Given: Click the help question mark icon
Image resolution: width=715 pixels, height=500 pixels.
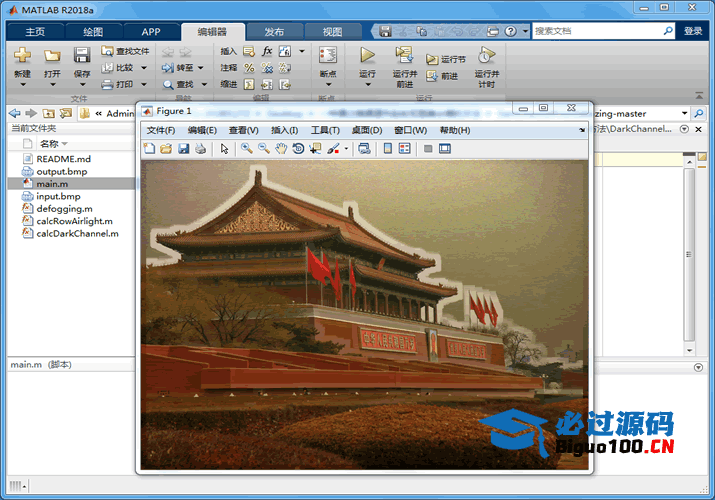Looking at the screenshot, I should coord(511,31).
